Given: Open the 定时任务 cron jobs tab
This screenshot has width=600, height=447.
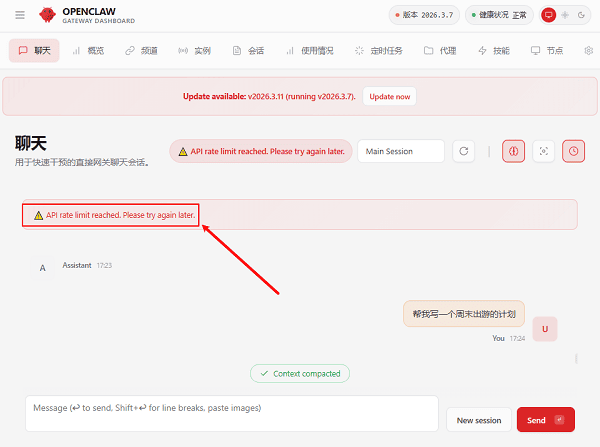Looking at the screenshot, I should click(379, 51).
